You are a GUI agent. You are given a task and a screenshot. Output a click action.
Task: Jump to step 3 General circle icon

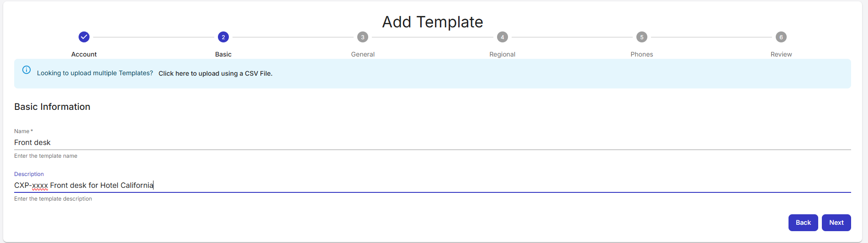click(x=363, y=37)
